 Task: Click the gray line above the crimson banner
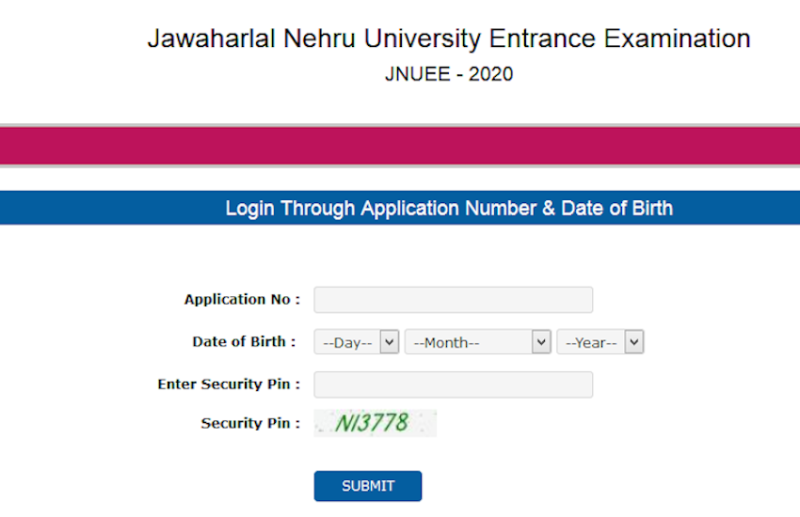[x=400, y=126]
